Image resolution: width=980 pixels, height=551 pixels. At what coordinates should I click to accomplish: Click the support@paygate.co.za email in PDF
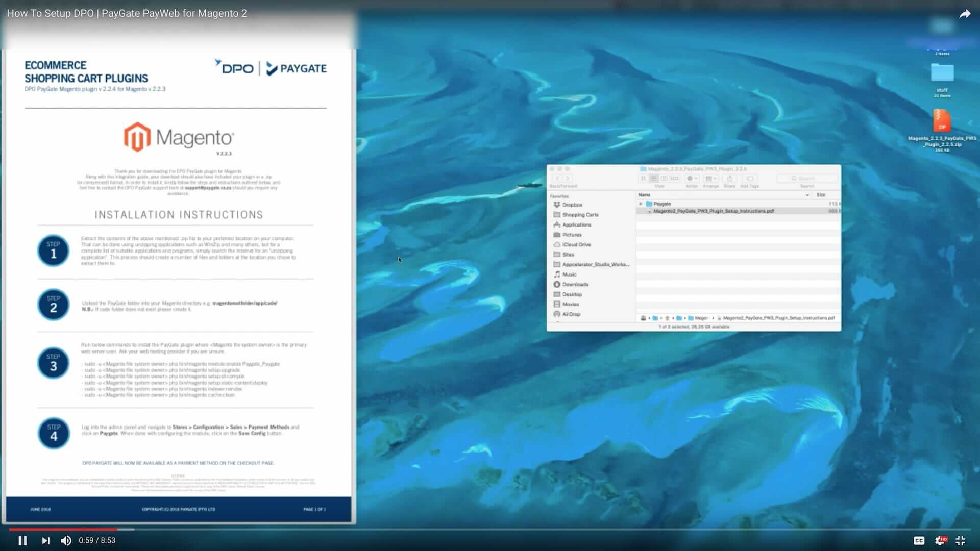point(208,188)
